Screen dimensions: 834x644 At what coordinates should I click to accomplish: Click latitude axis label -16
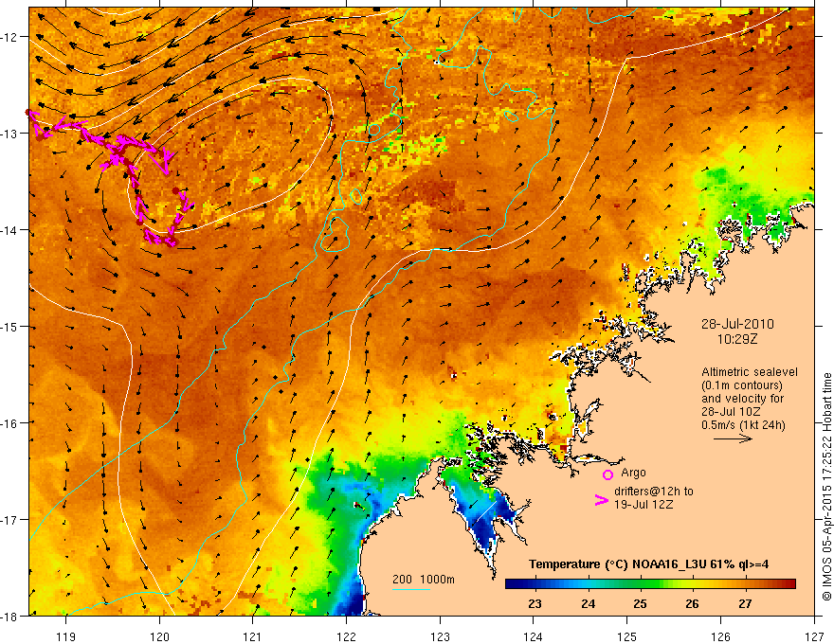10,423
